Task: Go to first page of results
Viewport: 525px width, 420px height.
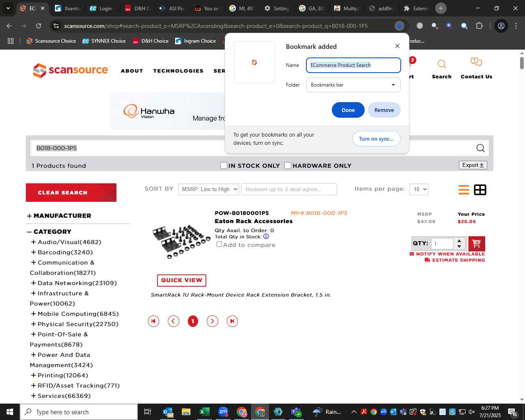Action: tap(153, 321)
